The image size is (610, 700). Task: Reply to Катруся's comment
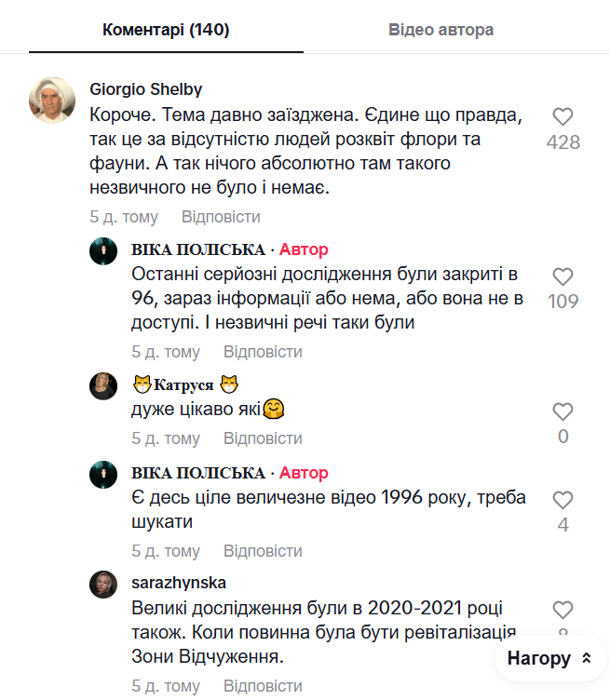click(263, 438)
